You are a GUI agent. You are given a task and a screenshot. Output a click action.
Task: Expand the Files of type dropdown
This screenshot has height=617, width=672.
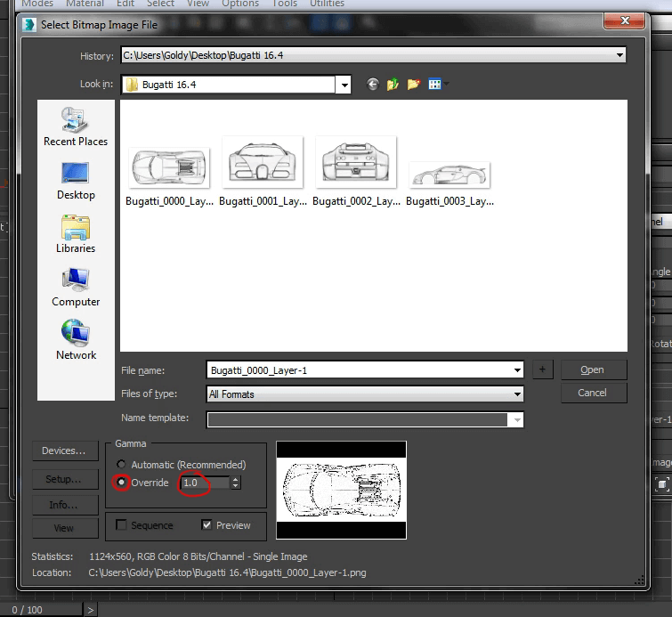coord(517,394)
